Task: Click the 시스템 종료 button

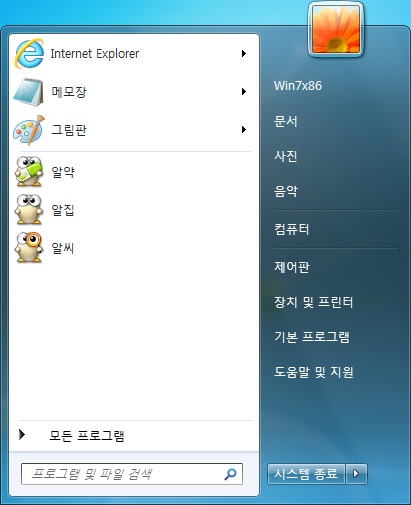Action: point(306,473)
